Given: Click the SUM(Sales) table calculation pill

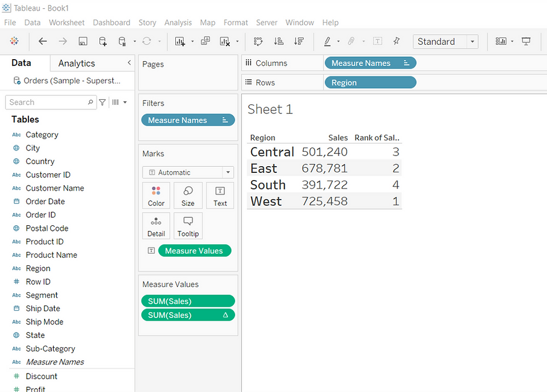Looking at the screenshot, I should tap(188, 315).
